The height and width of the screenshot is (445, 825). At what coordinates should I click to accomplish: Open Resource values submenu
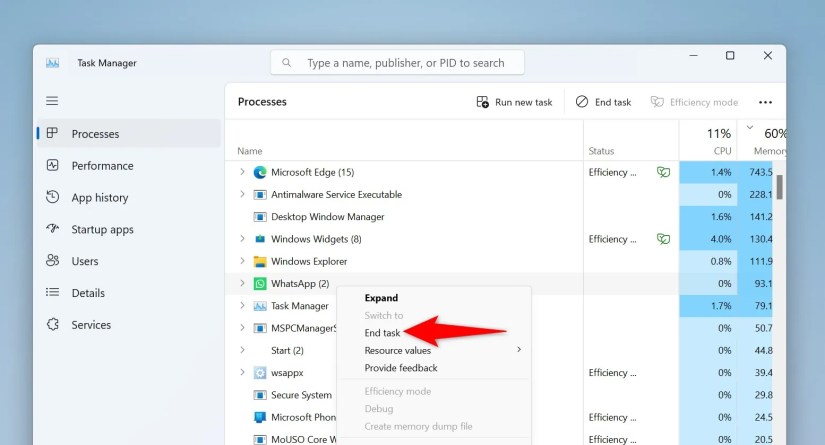coord(434,350)
